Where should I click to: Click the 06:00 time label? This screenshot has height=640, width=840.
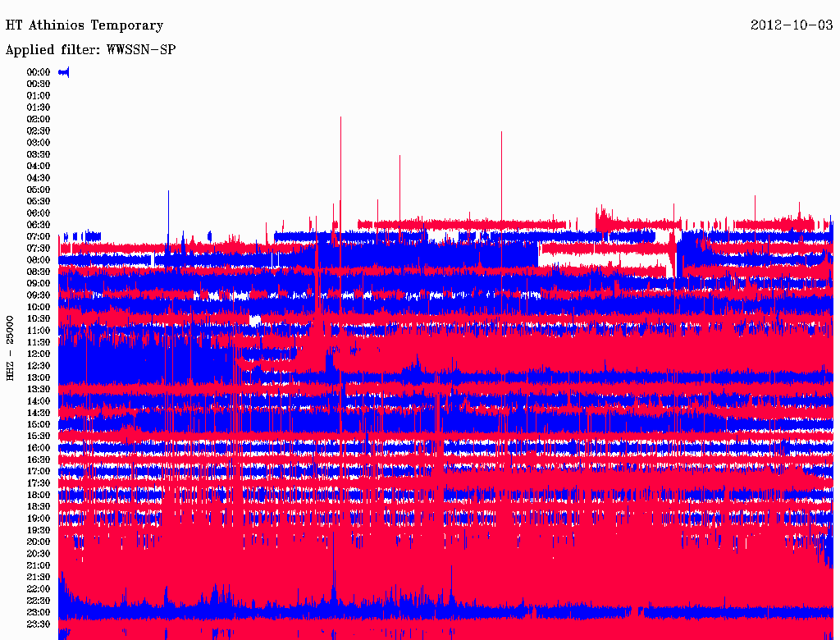pyautogui.click(x=39, y=213)
